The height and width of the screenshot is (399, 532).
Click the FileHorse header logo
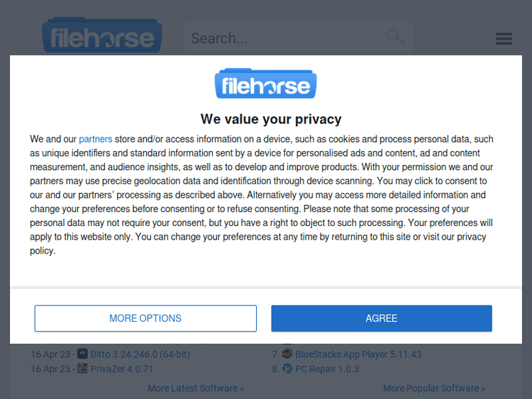click(102, 37)
